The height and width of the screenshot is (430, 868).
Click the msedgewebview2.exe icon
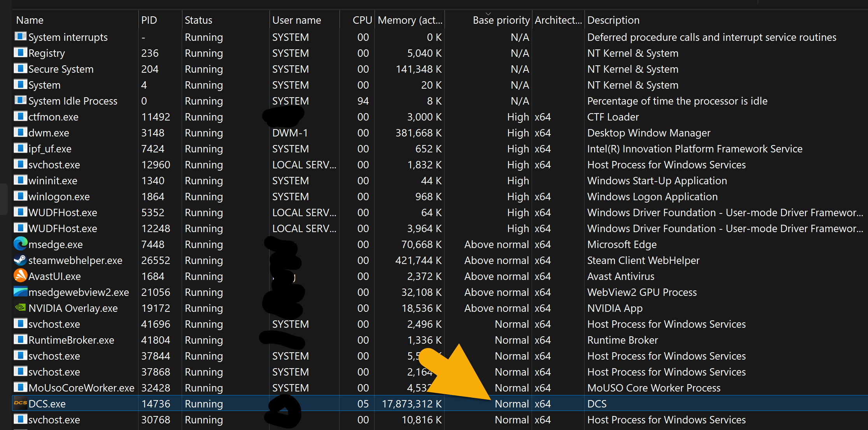[x=20, y=292]
